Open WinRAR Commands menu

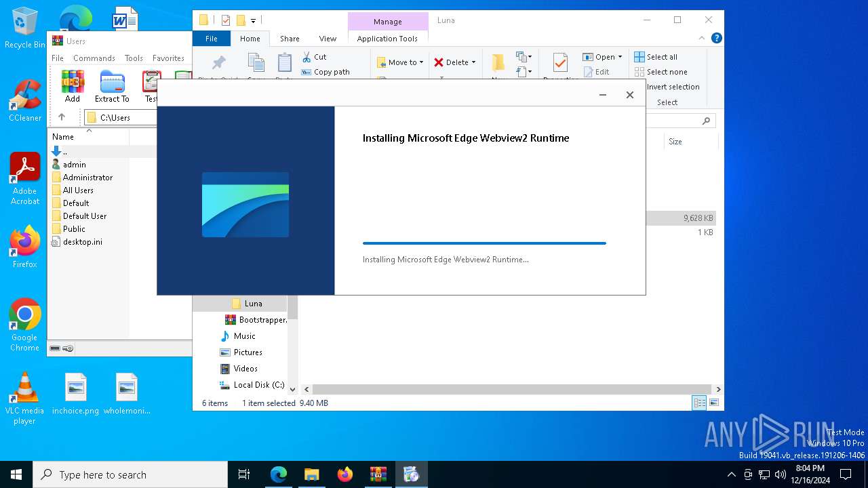[x=94, y=58]
